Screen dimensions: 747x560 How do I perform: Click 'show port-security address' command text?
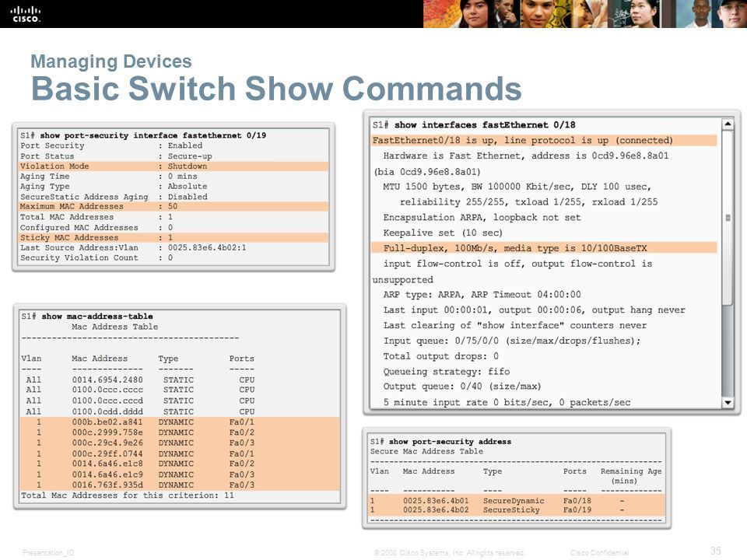coord(451,442)
